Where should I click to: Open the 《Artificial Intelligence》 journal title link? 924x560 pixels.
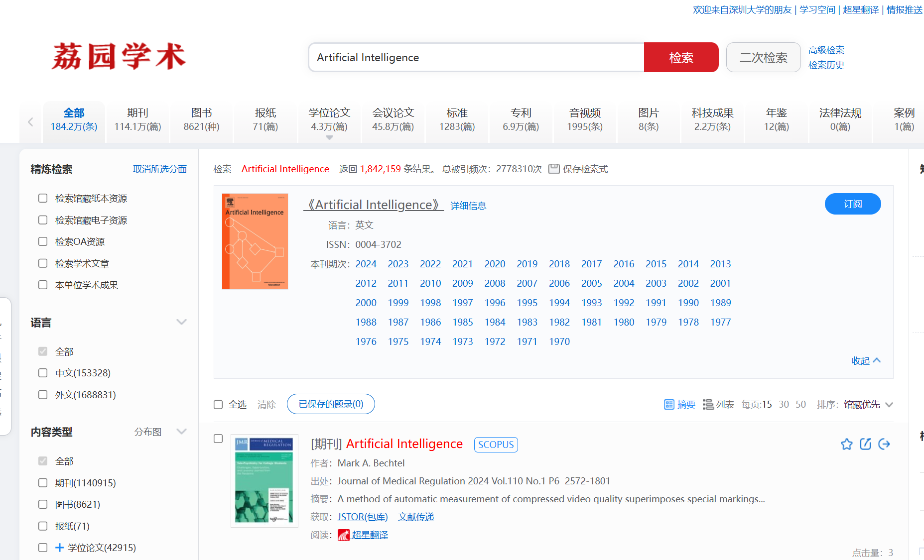click(374, 205)
